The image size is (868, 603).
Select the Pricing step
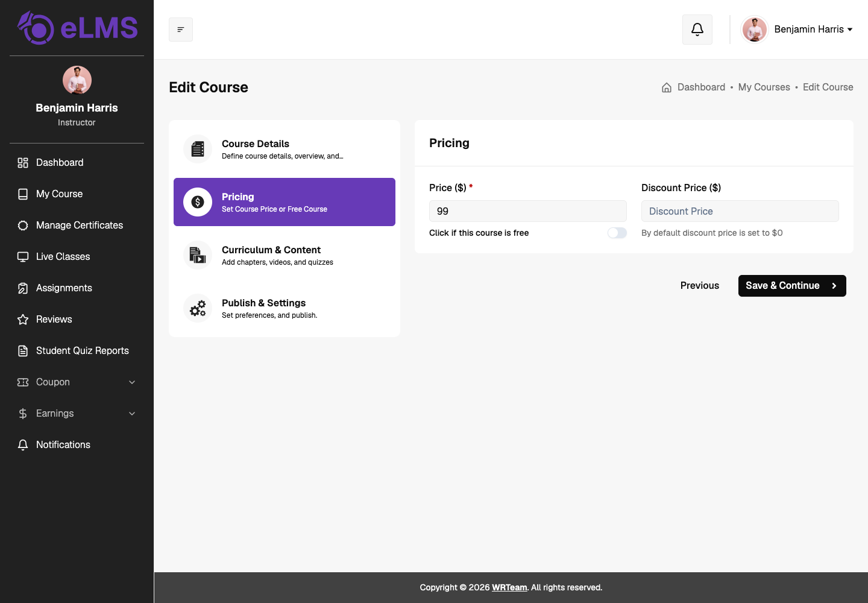tap(285, 202)
